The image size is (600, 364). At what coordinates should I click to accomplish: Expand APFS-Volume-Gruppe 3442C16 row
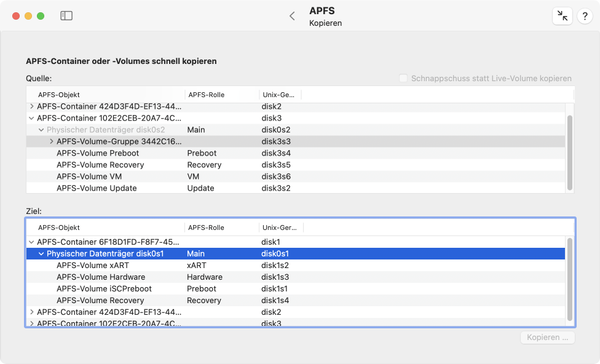[51, 141]
